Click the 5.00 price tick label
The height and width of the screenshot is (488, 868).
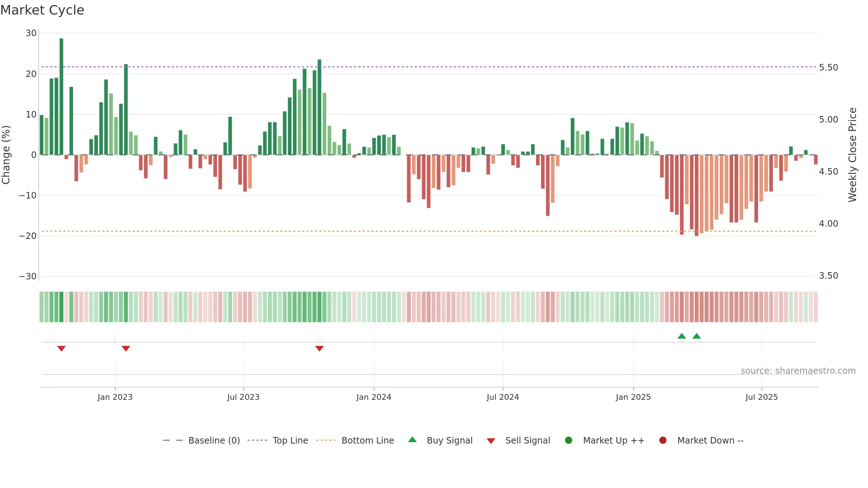pyautogui.click(x=829, y=119)
